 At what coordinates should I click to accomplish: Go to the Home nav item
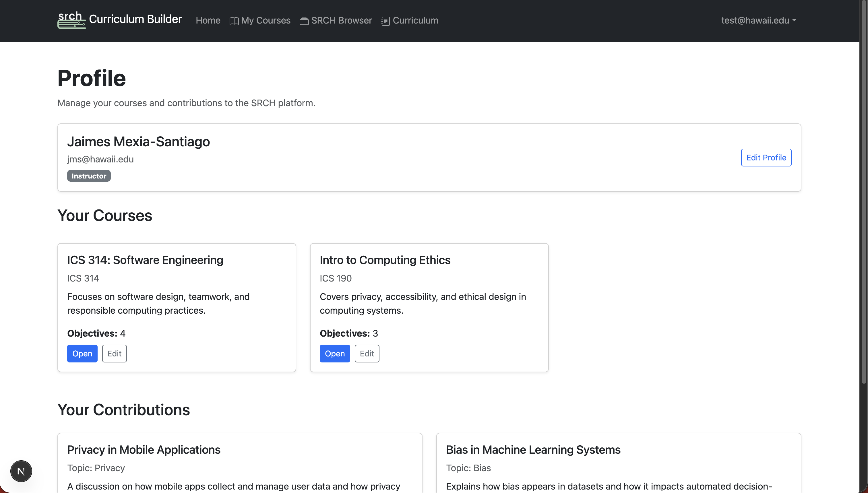(208, 20)
